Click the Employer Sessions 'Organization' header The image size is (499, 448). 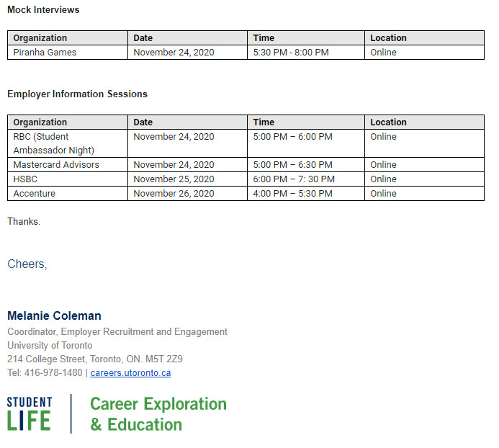[68, 122]
